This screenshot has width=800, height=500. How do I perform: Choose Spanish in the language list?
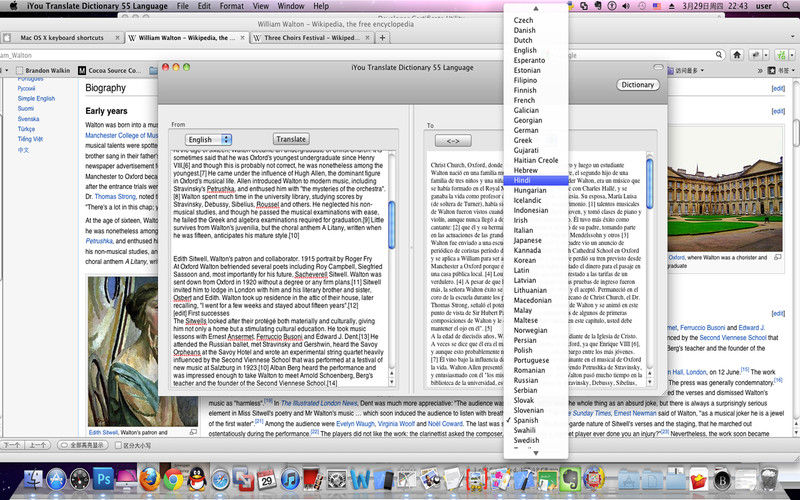tap(536, 420)
